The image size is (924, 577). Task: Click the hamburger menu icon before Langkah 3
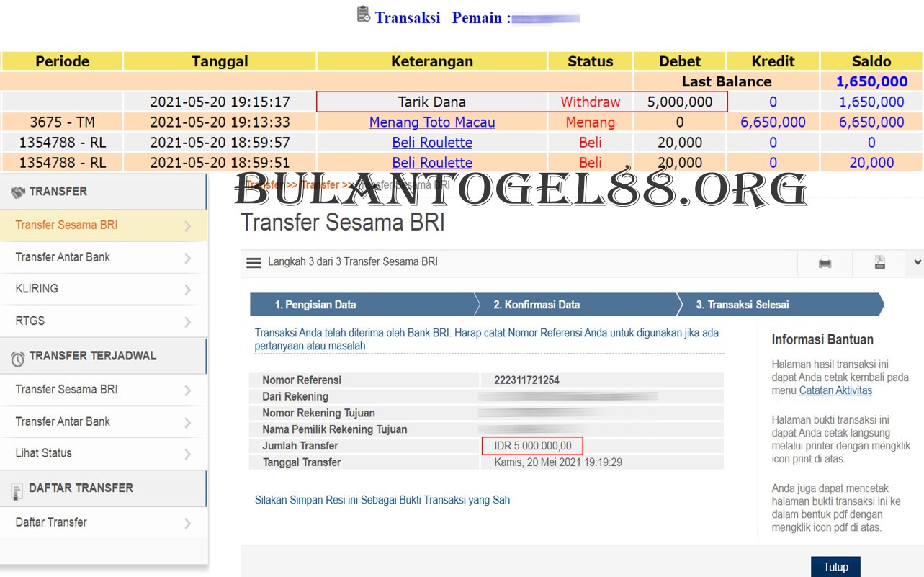pyautogui.click(x=254, y=263)
